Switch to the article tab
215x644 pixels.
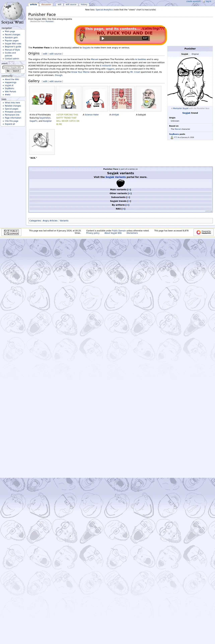pos(33,5)
